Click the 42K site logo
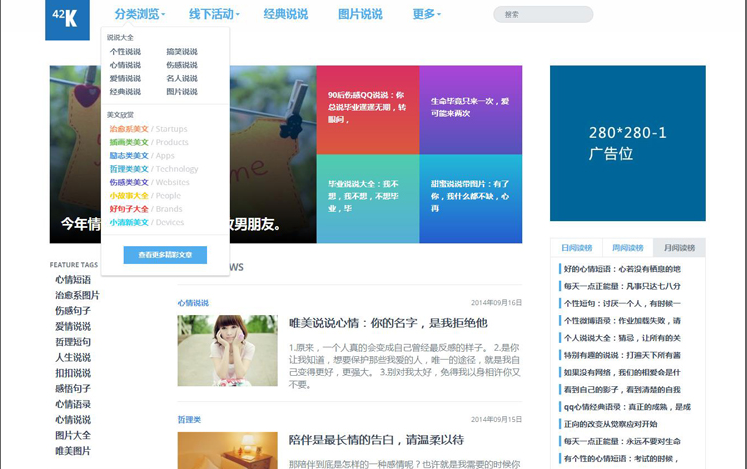This screenshot has height=469, width=747. [x=67, y=19]
